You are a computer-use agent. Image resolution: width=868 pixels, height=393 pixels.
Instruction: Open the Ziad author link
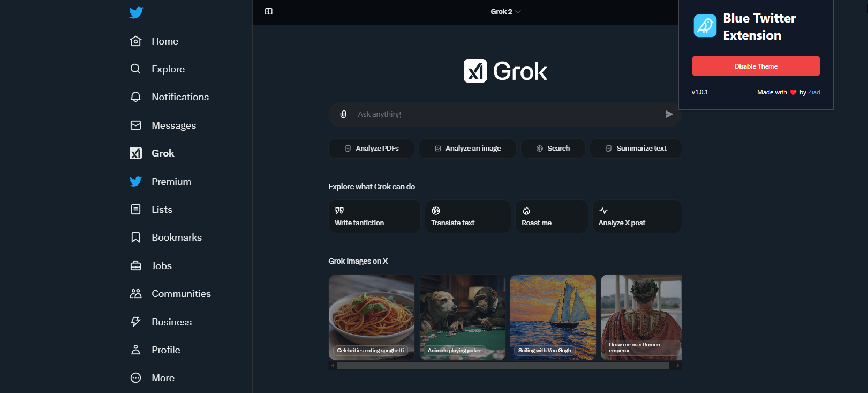coord(814,92)
